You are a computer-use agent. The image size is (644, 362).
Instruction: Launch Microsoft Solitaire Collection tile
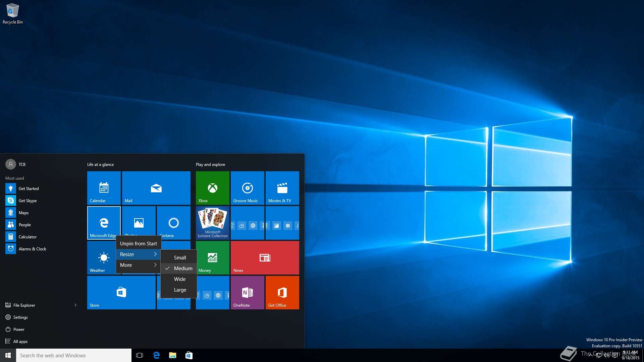coord(213,223)
